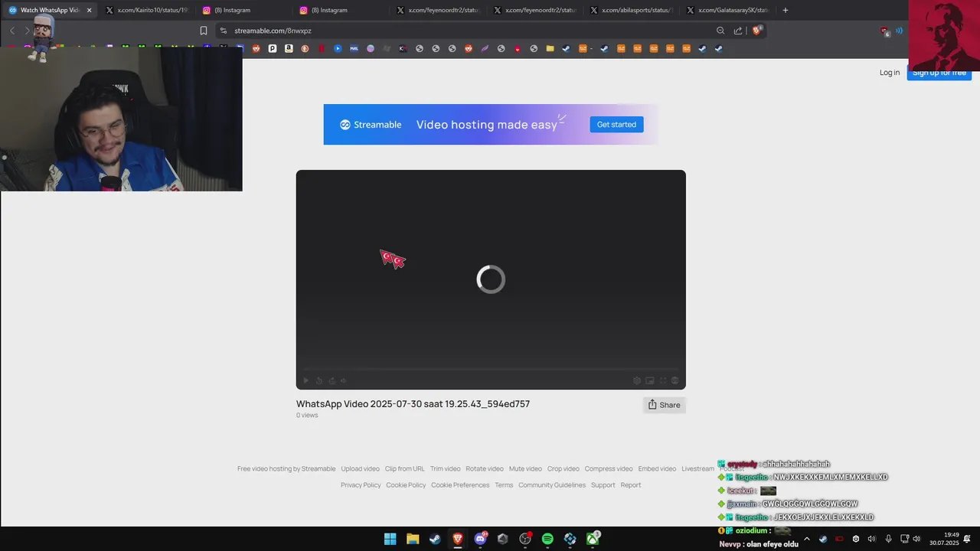Click the taskbar clock showing 19:49
This screenshot has height=551, width=980.
944,539
